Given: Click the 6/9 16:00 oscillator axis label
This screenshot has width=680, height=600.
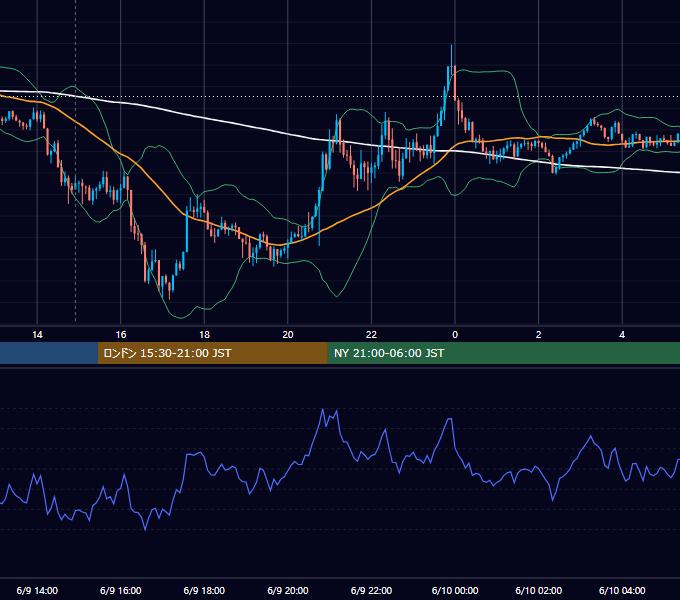Looking at the screenshot, I should pos(121,590).
